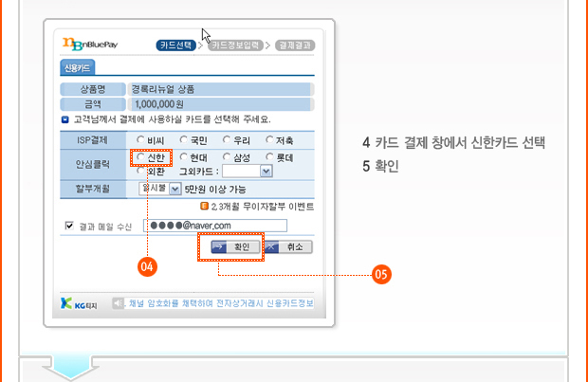
Task: Select the 롯데 card radio button
Action: click(x=269, y=156)
